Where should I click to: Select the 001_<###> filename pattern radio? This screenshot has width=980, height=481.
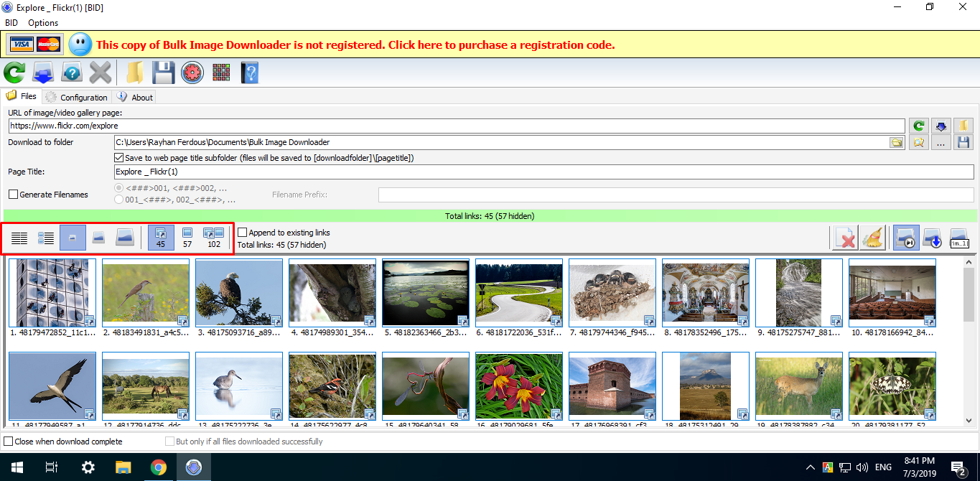point(119,200)
